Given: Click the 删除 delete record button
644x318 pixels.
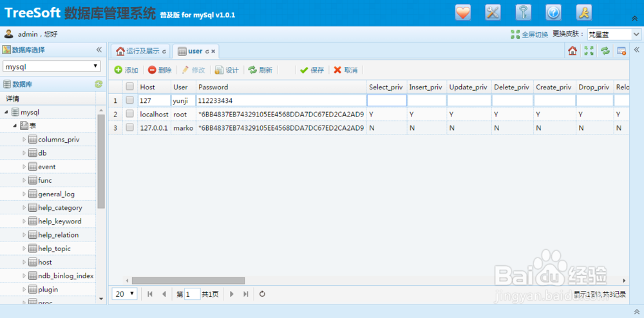Looking at the screenshot, I should [x=160, y=70].
